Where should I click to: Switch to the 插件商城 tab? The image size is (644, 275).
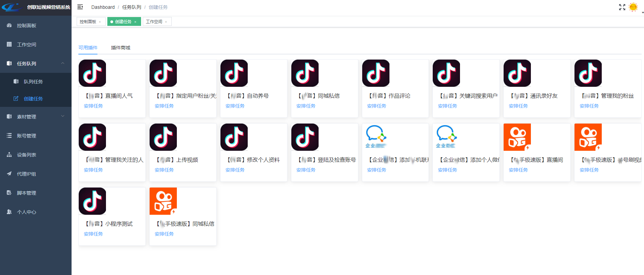[x=121, y=48]
